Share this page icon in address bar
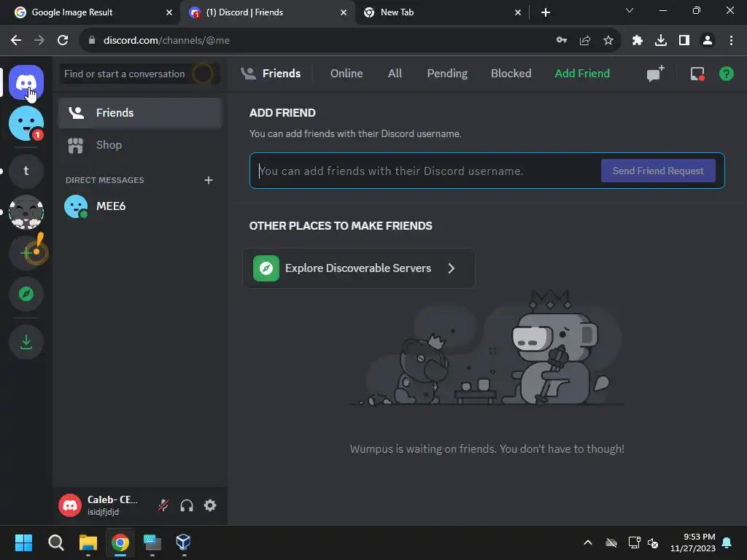The width and height of the screenshot is (747, 560). pos(585,41)
